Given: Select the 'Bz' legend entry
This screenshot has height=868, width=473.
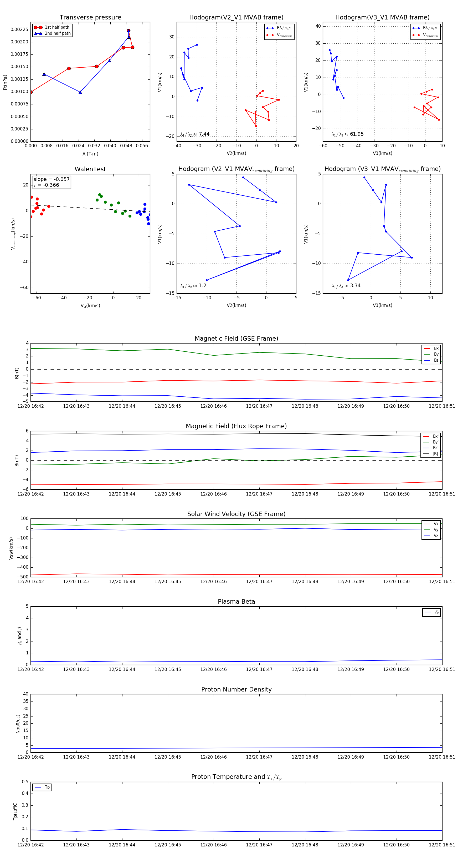Looking at the screenshot, I should pos(431,360).
